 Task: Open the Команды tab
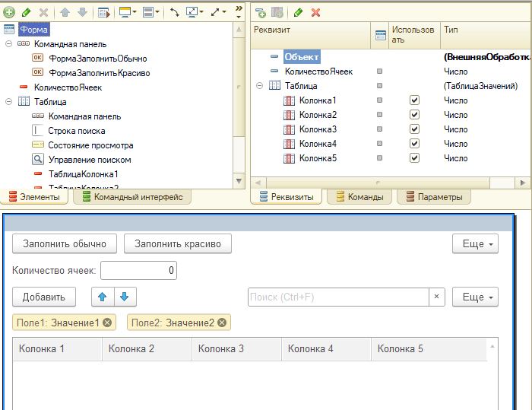359,197
